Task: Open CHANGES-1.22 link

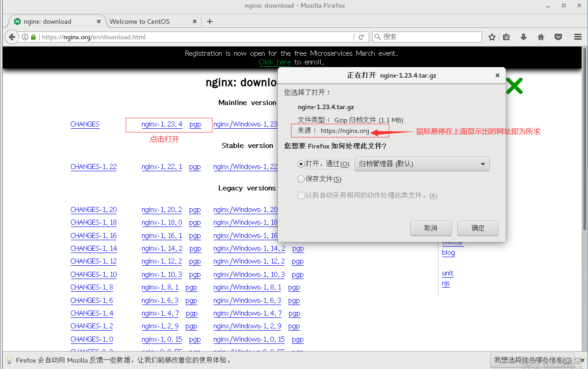Action: coord(94,167)
